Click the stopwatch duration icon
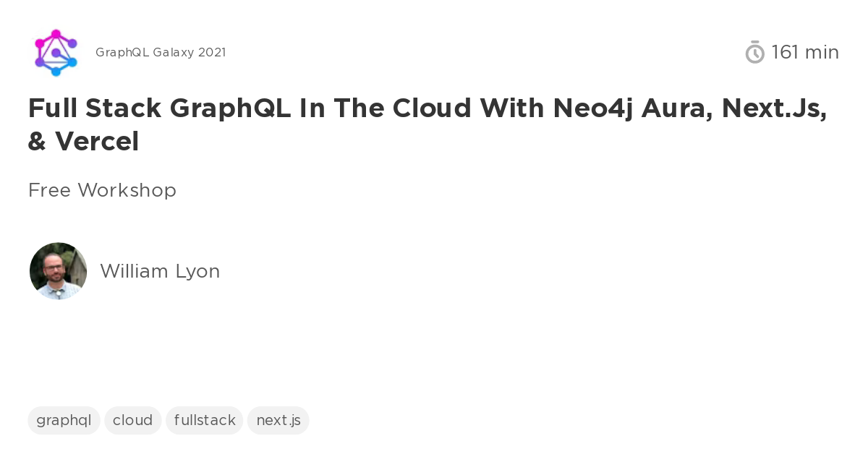Screen dimensions: 868x454 [x=754, y=52]
